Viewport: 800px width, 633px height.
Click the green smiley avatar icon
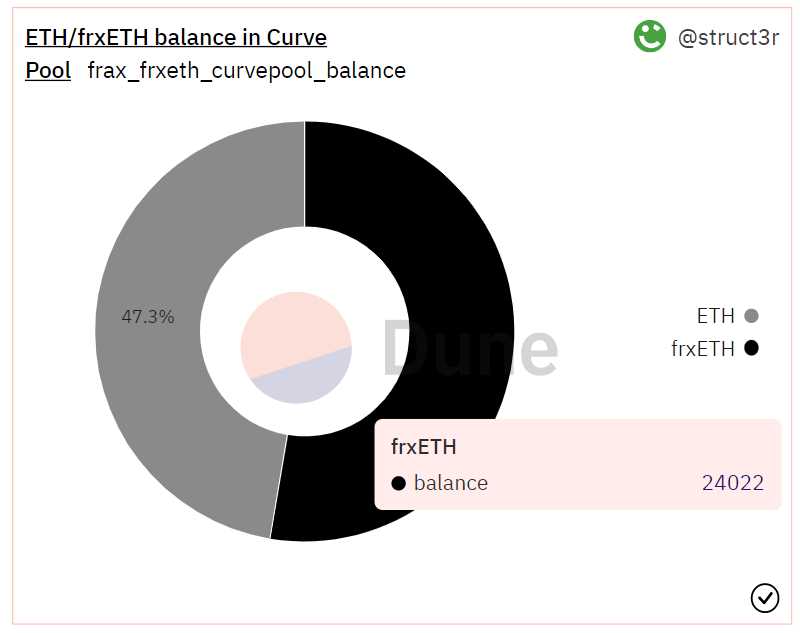coord(650,37)
